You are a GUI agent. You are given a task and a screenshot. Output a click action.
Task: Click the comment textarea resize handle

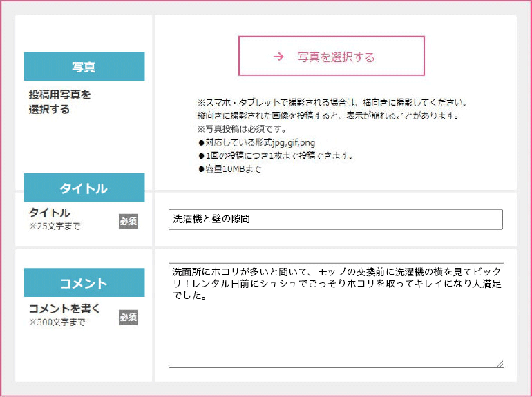pyautogui.click(x=500, y=364)
